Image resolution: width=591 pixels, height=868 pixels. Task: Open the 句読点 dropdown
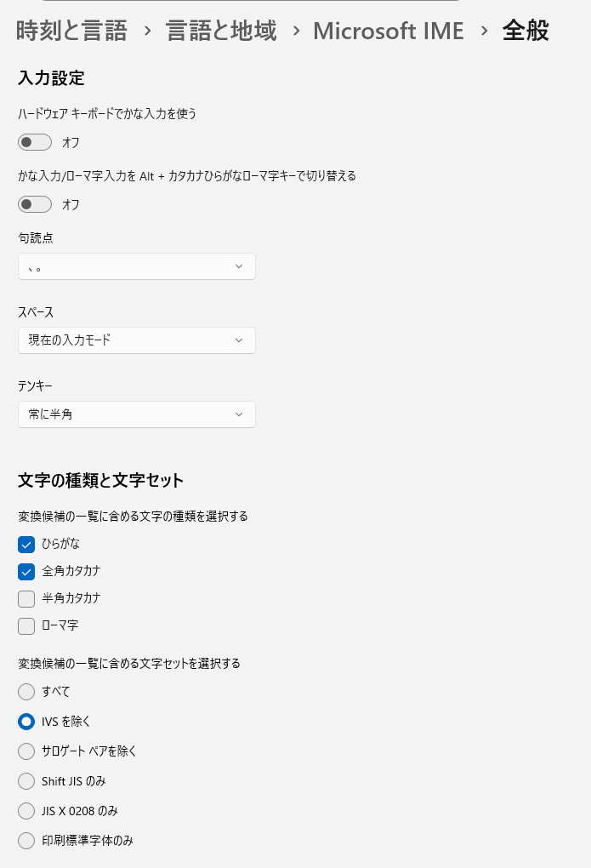(136, 266)
